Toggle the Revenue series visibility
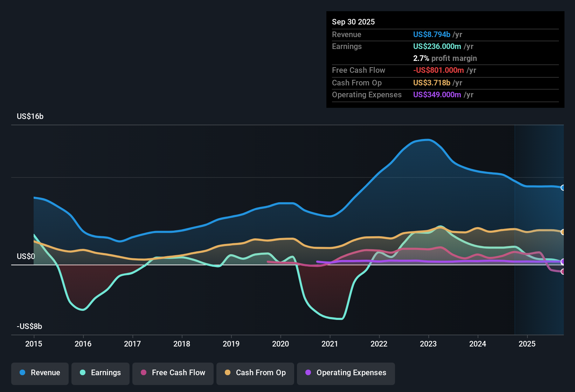 click(40, 373)
